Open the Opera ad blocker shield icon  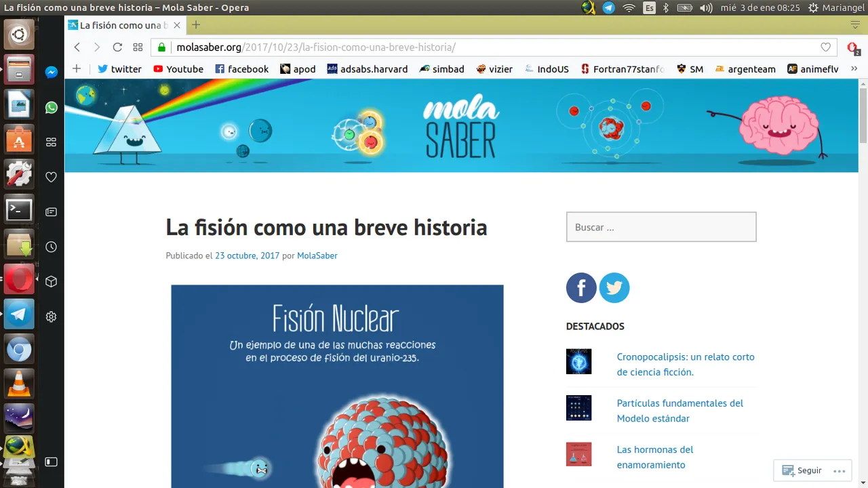[x=853, y=47]
